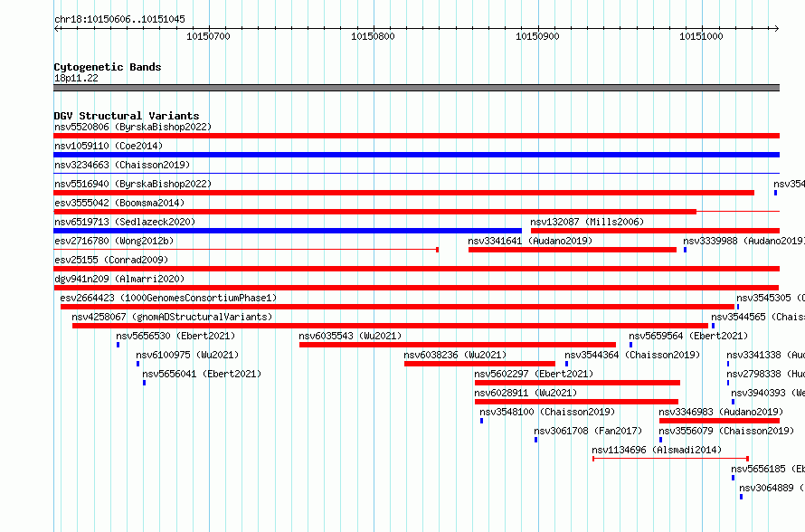Select nsv3064889 variant label
This screenshot has width=805, height=532.
(x=772, y=488)
